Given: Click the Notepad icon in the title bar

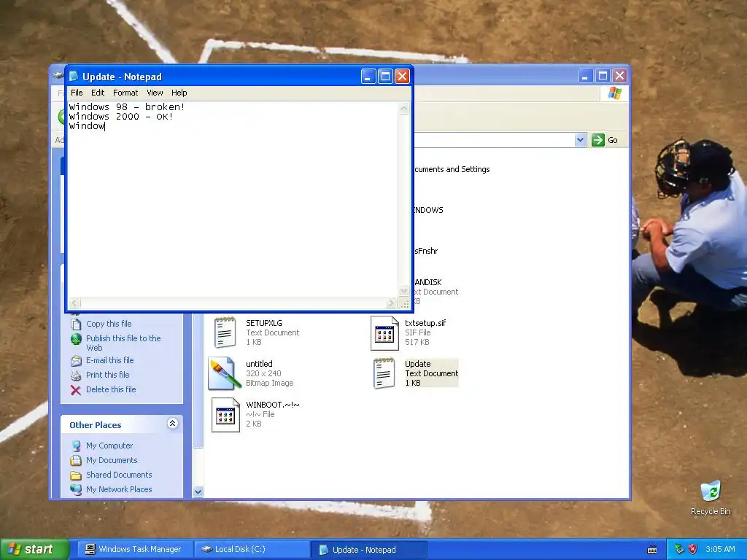Looking at the screenshot, I should (x=74, y=76).
